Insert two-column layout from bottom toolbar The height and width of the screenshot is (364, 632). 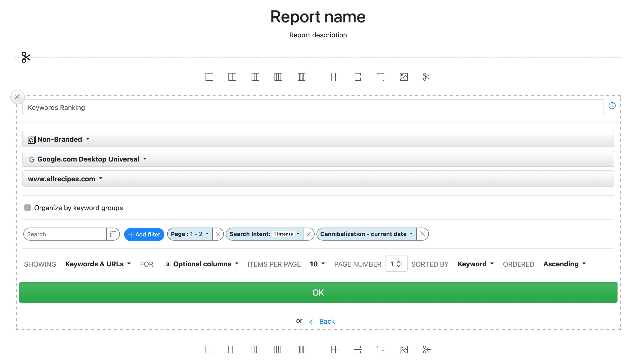coord(232,349)
